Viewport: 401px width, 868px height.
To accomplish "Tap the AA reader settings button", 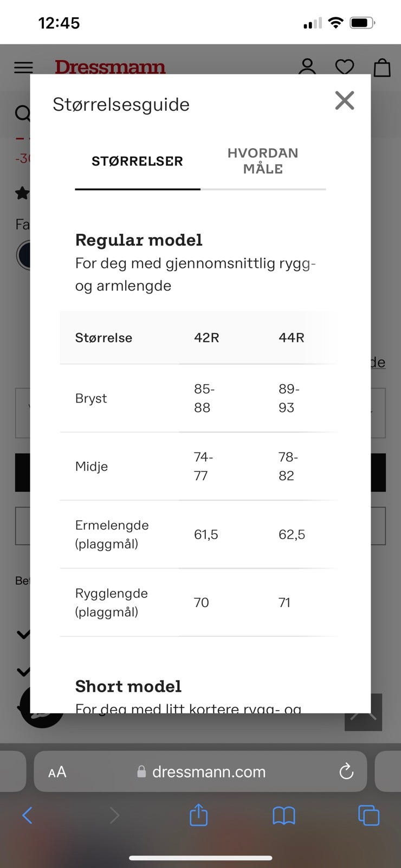I will 57,771.
